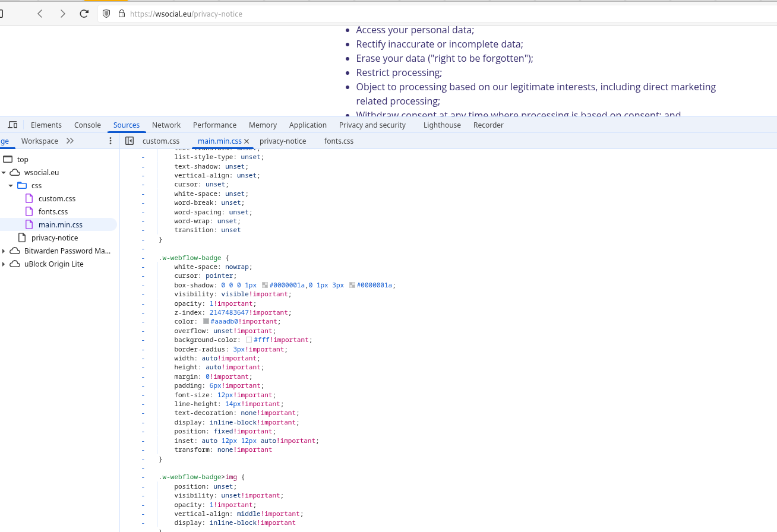Click the site security padlock icon
Viewport: 777px width, 532px height.
[x=122, y=14]
